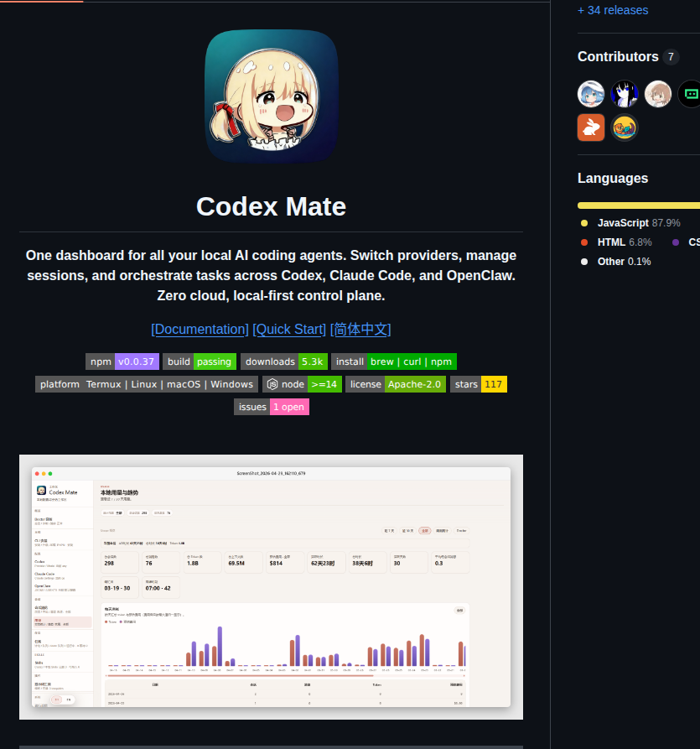Screen dimensions: 700x749
Task: Click the issues 1 open badge
Action: 272,407
